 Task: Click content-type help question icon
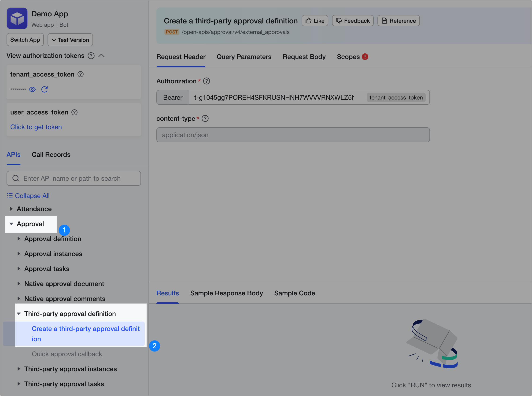tap(205, 118)
